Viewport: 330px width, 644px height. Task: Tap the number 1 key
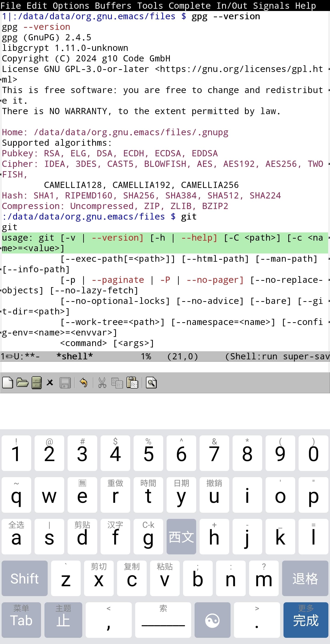pyautogui.click(x=16, y=453)
